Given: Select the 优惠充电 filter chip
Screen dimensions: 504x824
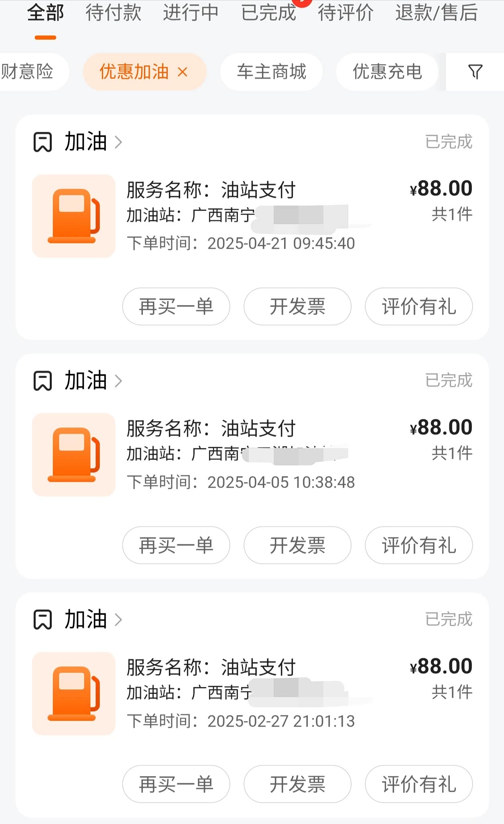Looking at the screenshot, I should tap(387, 72).
